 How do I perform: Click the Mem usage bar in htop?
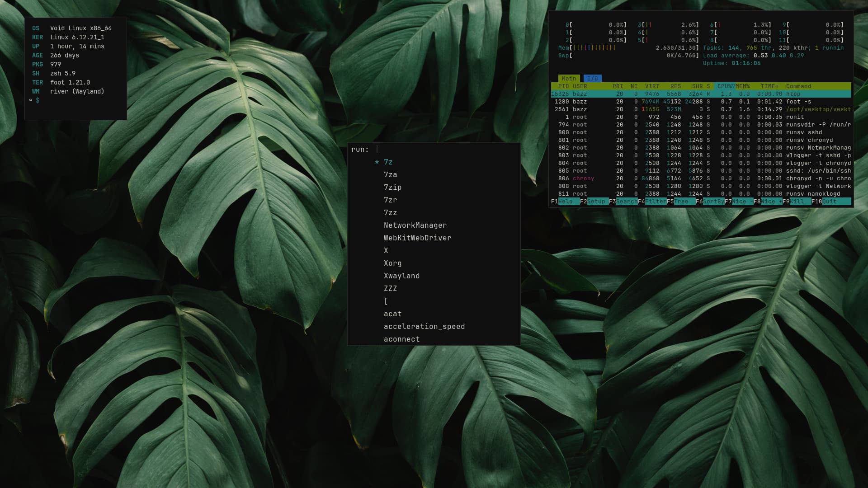(x=628, y=48)
